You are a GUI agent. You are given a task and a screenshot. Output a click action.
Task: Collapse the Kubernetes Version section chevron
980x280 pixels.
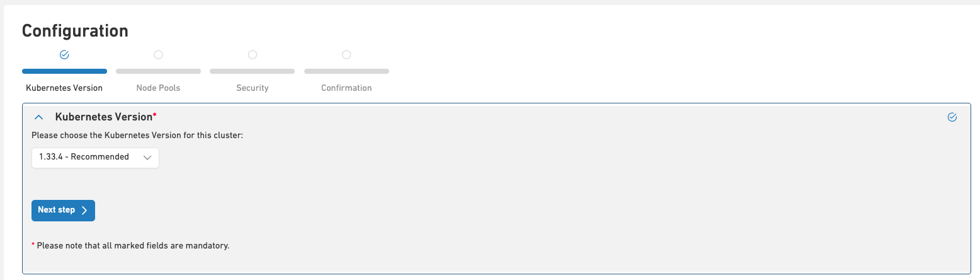[x=39, y=117]
